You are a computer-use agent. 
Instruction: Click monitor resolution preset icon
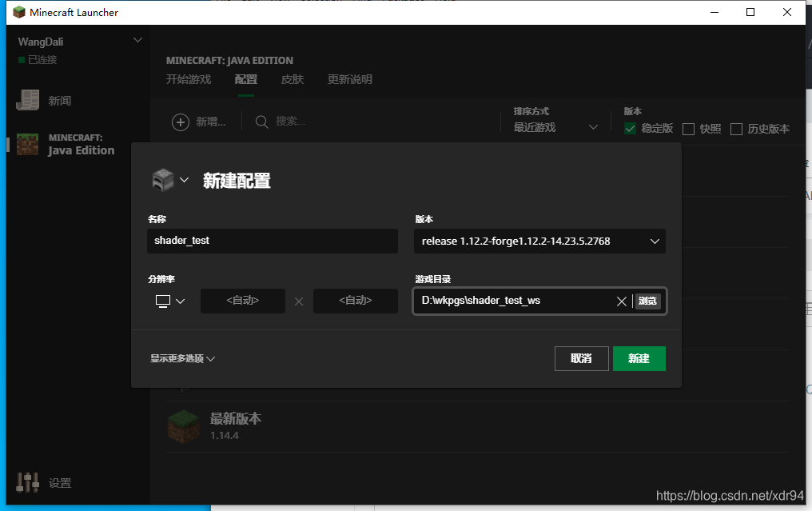point(163,301)
